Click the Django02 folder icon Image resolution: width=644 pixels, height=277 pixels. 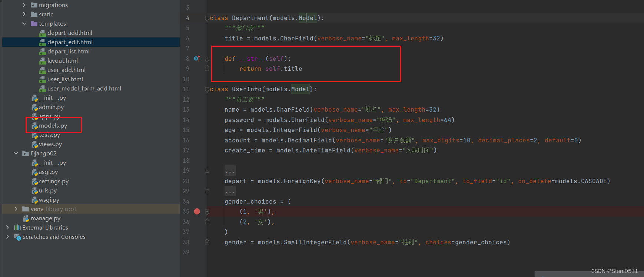(26, 153)
